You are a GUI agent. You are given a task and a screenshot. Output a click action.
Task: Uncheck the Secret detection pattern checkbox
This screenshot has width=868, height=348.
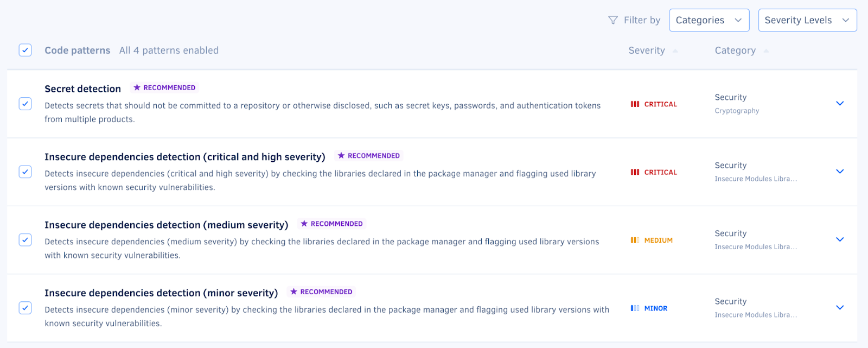[25, 104]
